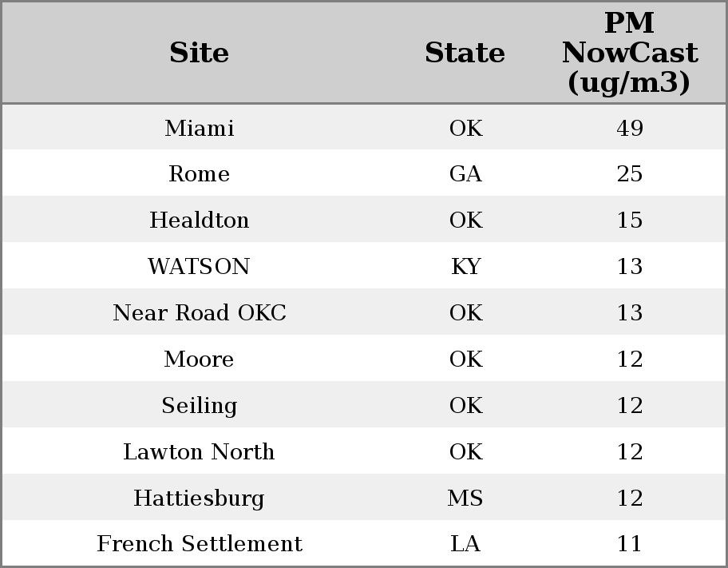Screen dimensions: 728x568
Task: Click the Lawton North site name
Action: tap(199, 452)
